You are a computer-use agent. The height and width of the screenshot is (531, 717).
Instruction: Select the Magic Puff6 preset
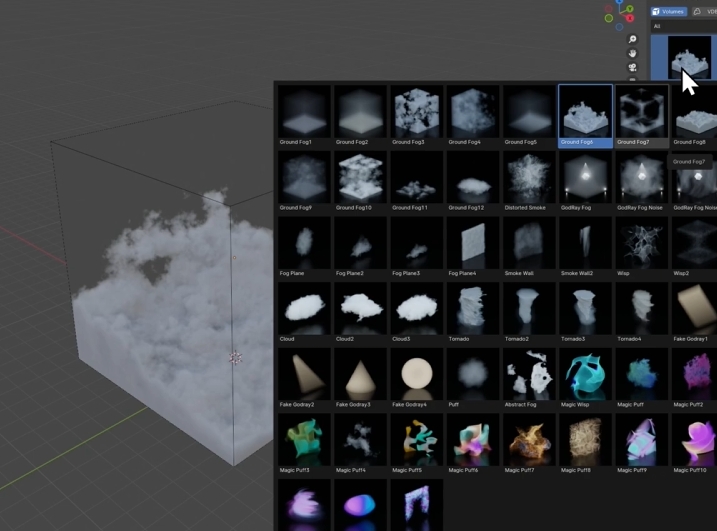(x=473, y=444)
